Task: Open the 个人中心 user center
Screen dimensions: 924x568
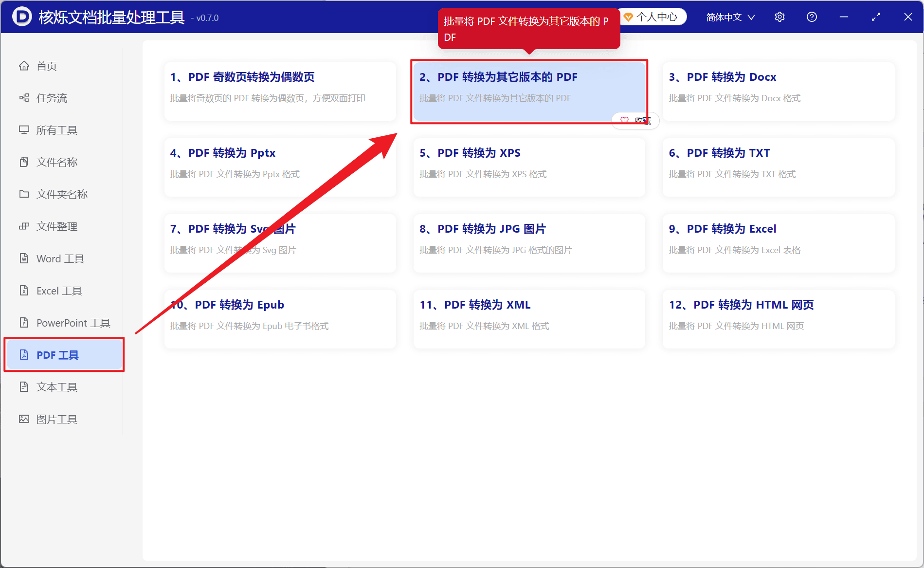Action: click(x=652, y=17)
